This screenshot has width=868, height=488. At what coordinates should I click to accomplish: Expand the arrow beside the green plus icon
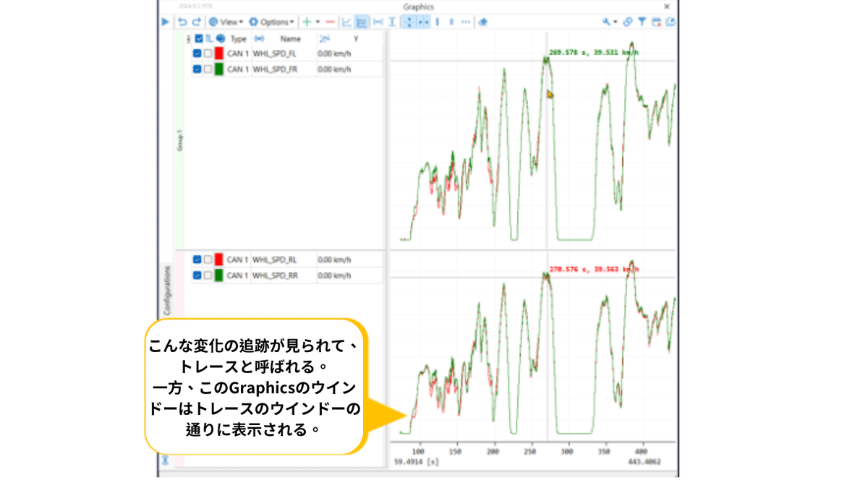(x=318, y=22)
